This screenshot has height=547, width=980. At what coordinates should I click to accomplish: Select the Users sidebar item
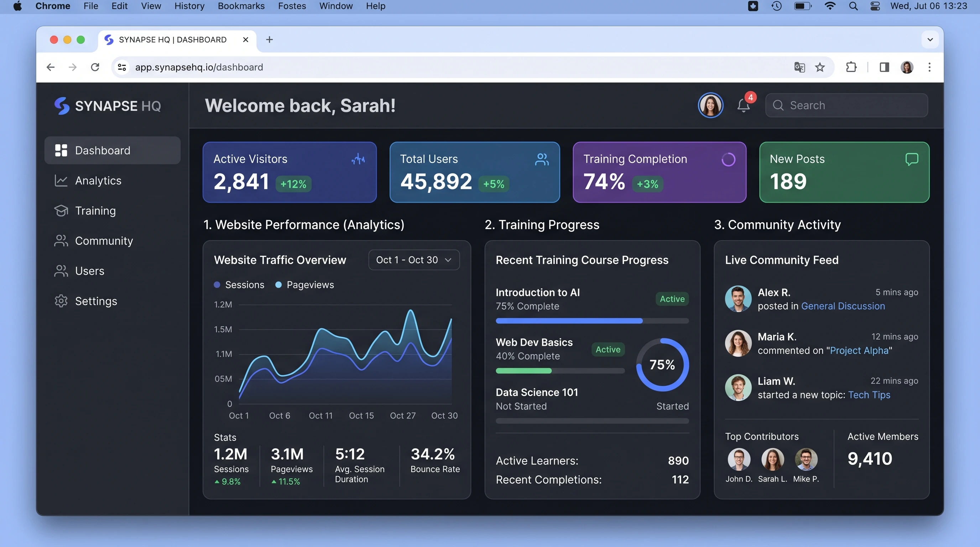(112, 271)
